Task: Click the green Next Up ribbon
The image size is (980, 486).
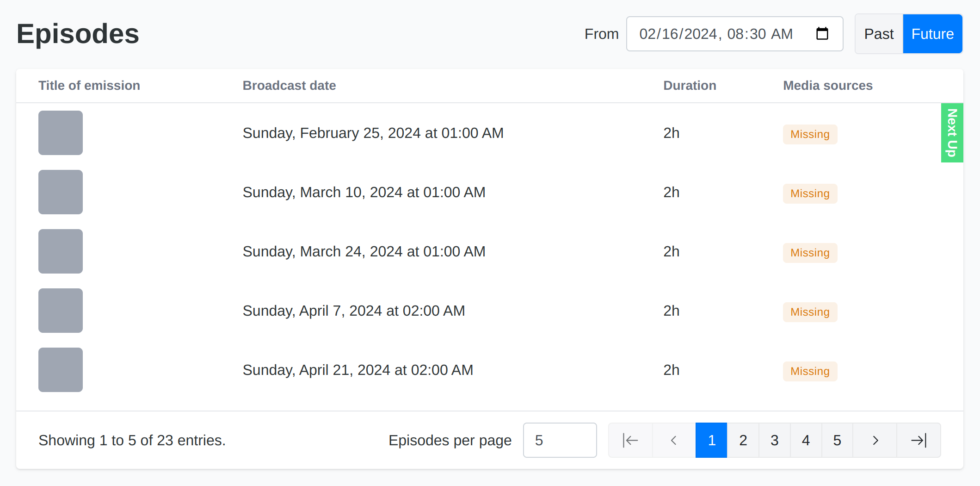Action: 952,133
